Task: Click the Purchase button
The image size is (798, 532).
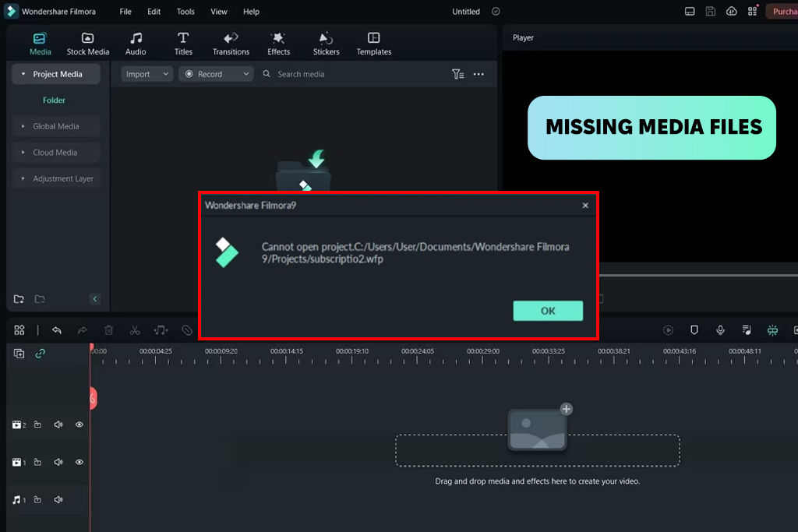Action: point(782,11)
